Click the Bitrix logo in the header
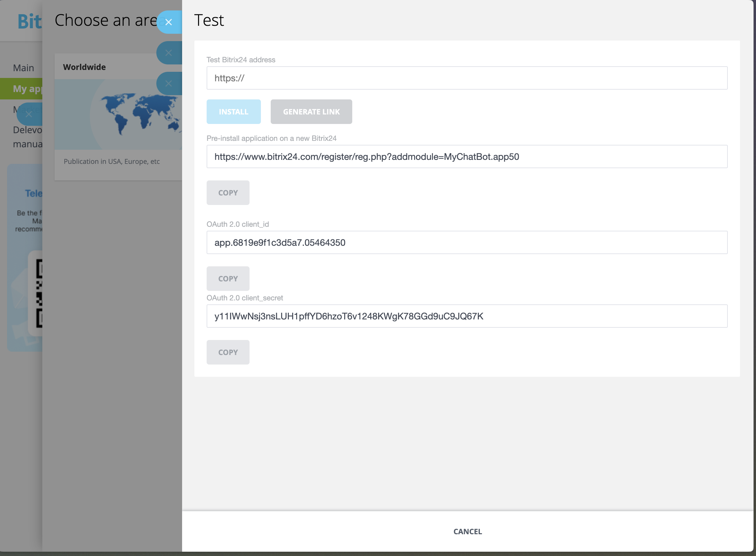Screen dimensions: 756x556 coord(30,21)
